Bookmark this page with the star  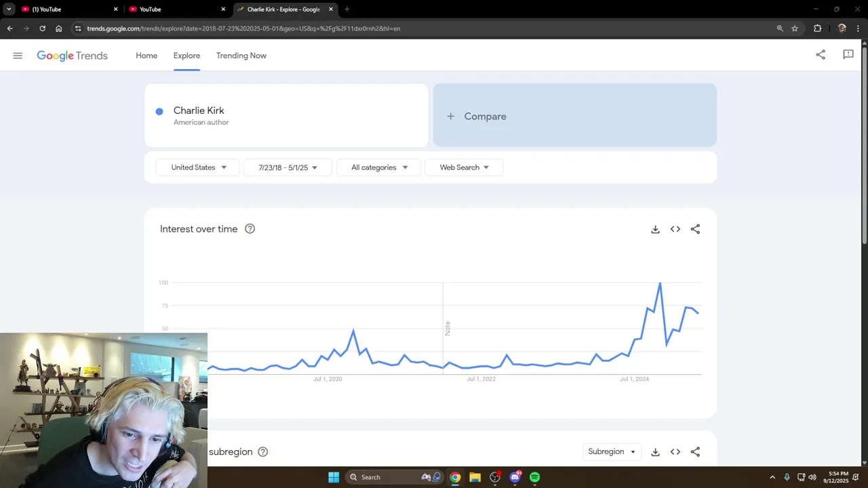[x=795, y=28]
